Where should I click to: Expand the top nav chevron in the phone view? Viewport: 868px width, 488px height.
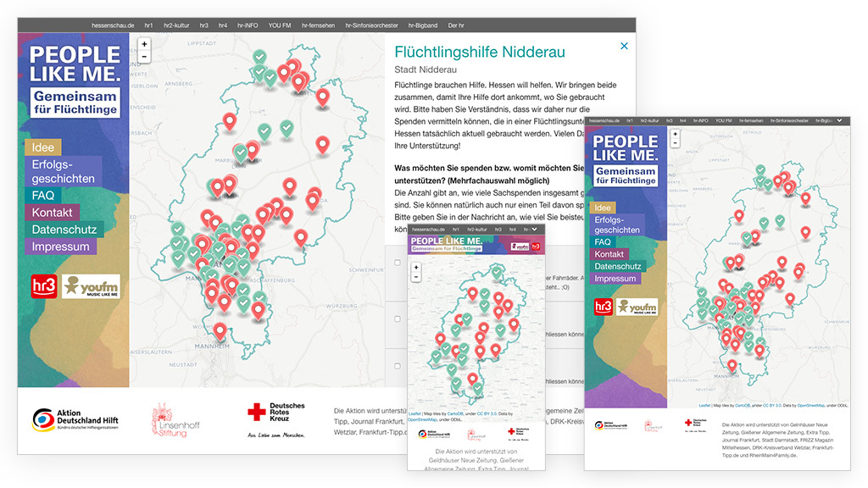[x=533, y=230]
